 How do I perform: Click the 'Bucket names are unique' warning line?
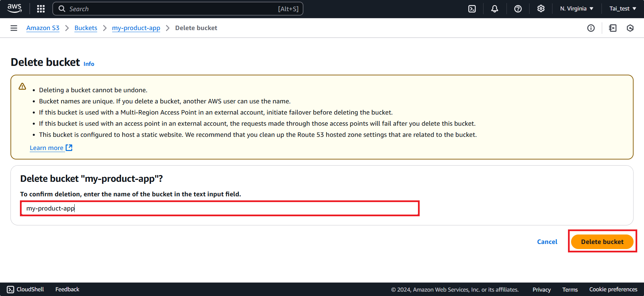pyautogui.click(x=165, y=101)
